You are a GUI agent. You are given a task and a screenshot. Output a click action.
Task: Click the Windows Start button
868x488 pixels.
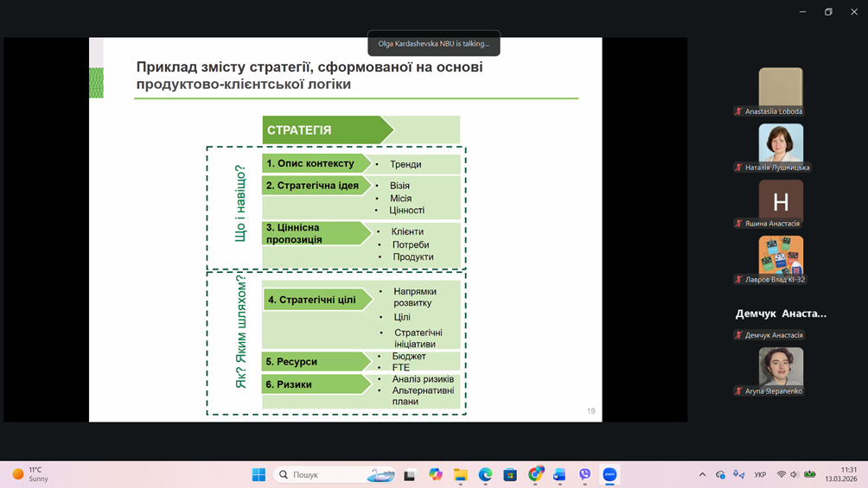[258, 474]
